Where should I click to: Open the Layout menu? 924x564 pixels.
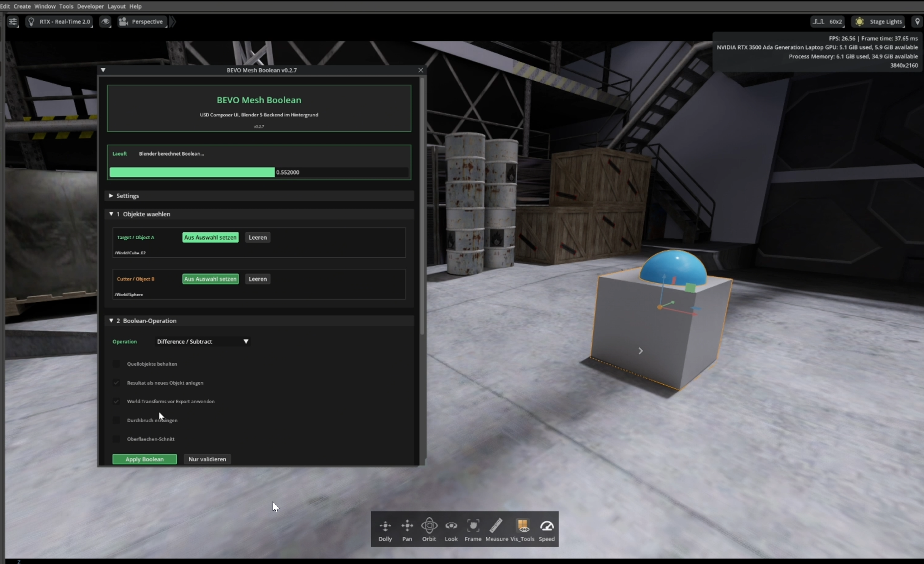tap(117, 6)
